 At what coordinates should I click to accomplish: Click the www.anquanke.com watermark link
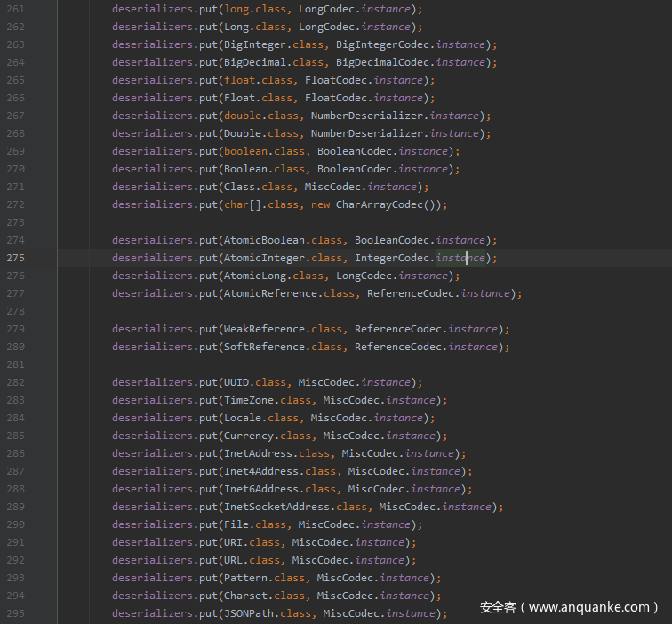point(588,607)
